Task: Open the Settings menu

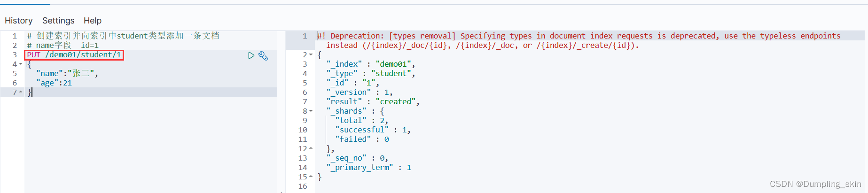Action: (58, 21)
